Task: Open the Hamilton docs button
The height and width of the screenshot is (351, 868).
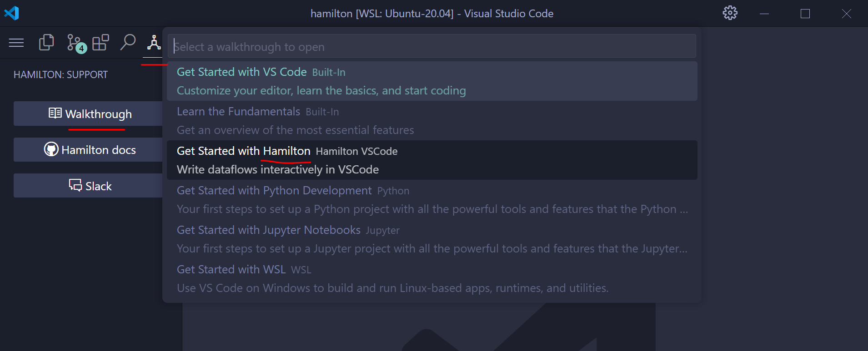Action: 90,150
